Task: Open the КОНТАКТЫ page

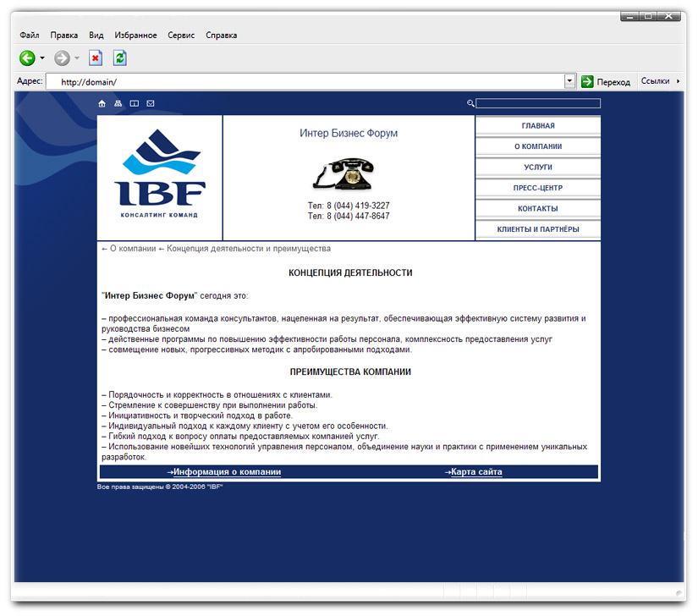Action: [x=536, y=208]
